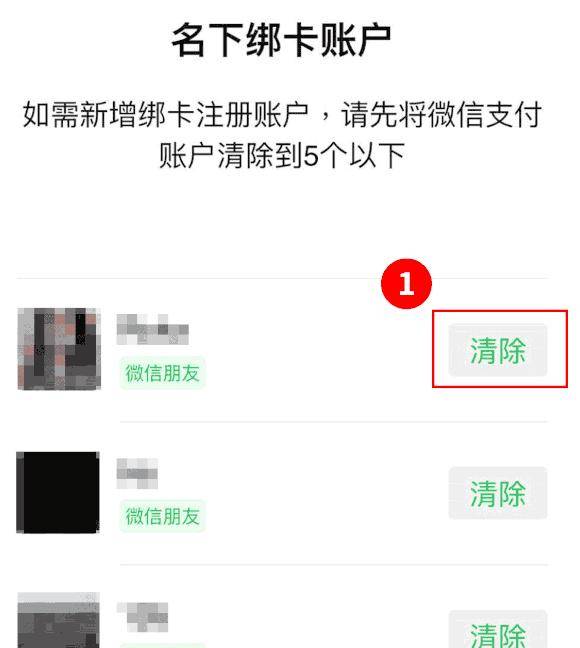Select the third account's blurred name
580x648 pixels.
point(143,617)
